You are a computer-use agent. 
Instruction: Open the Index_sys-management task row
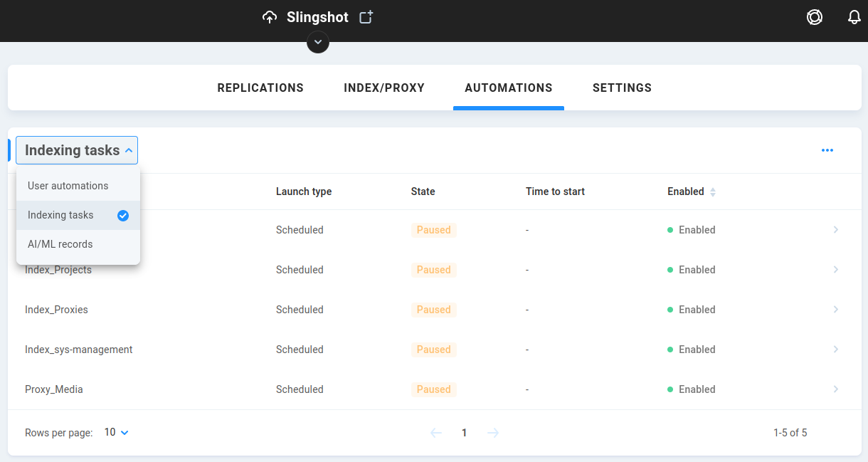pos(434,350)
